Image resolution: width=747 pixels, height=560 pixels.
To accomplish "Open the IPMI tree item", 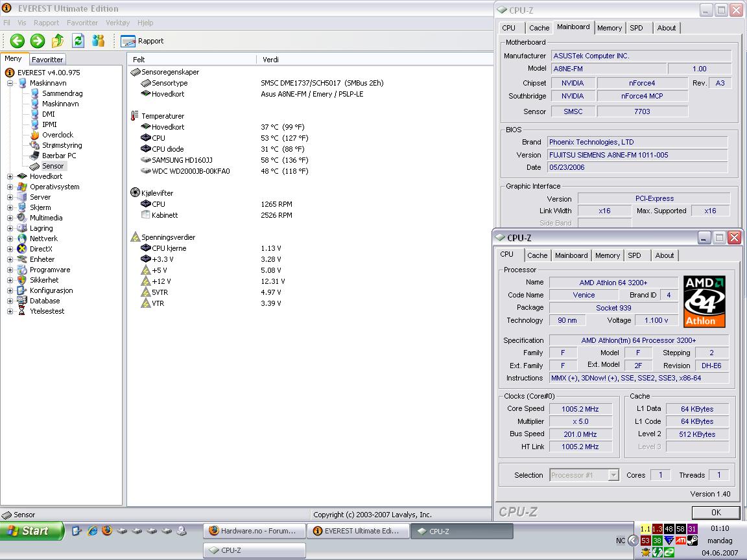I will (49, 124).
